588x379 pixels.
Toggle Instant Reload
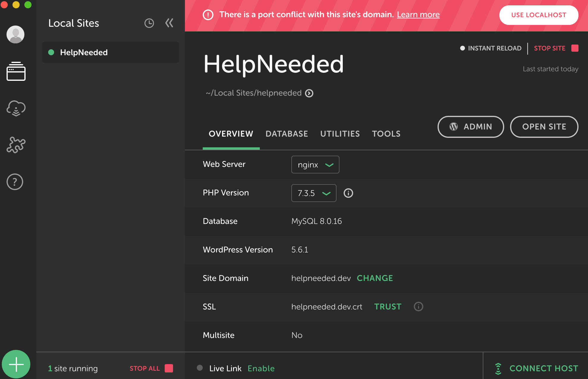coord(490,48)
